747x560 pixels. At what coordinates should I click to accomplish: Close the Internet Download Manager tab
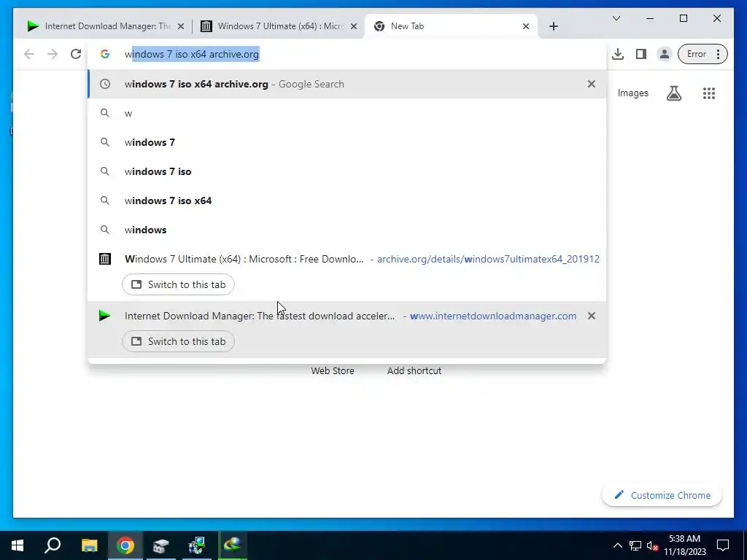(181, 26)
